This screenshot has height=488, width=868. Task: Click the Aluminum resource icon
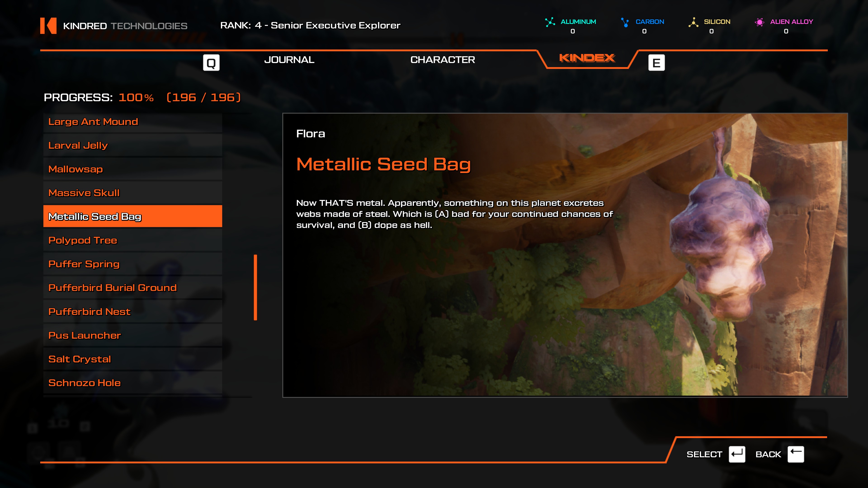click(x=550, y=22)
